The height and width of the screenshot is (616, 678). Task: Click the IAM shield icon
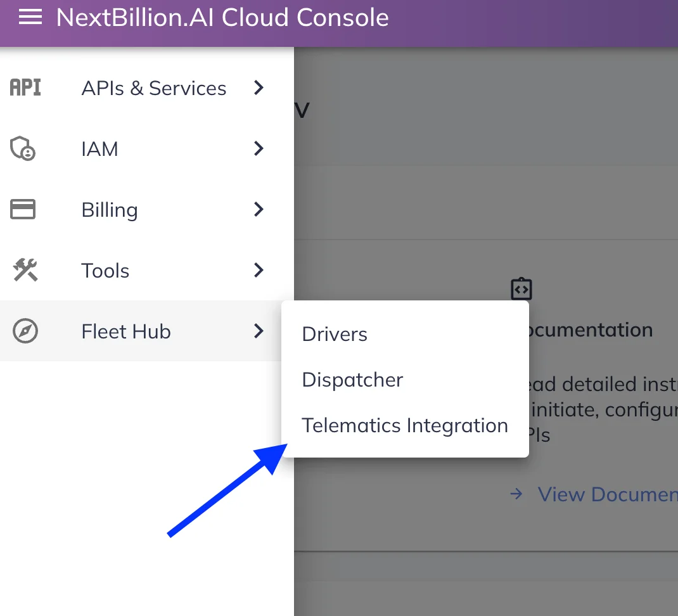pyautogui.click(x=23, y=149)
